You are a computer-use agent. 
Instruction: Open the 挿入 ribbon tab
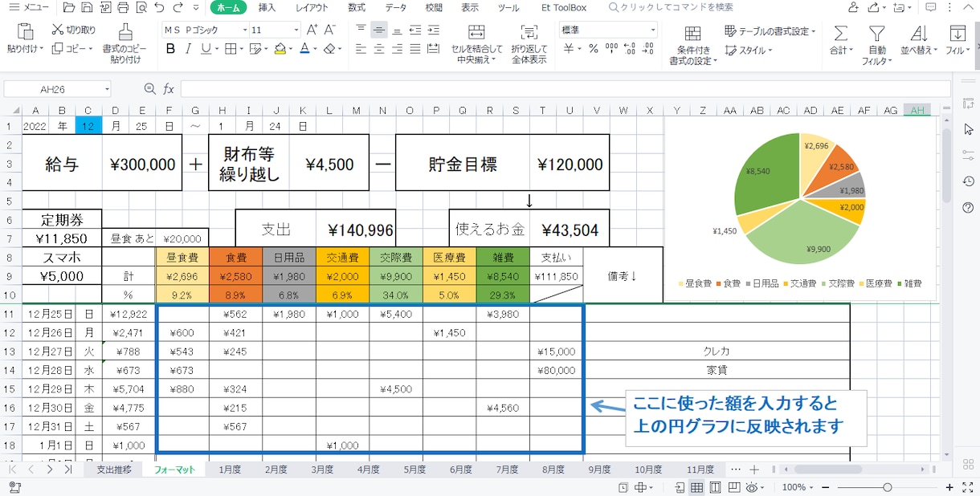pos(267,8)
